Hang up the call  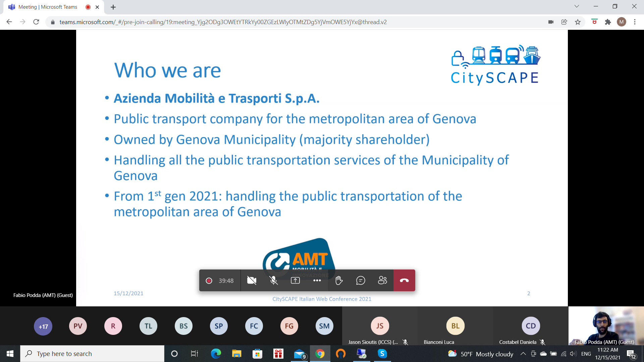404,281
